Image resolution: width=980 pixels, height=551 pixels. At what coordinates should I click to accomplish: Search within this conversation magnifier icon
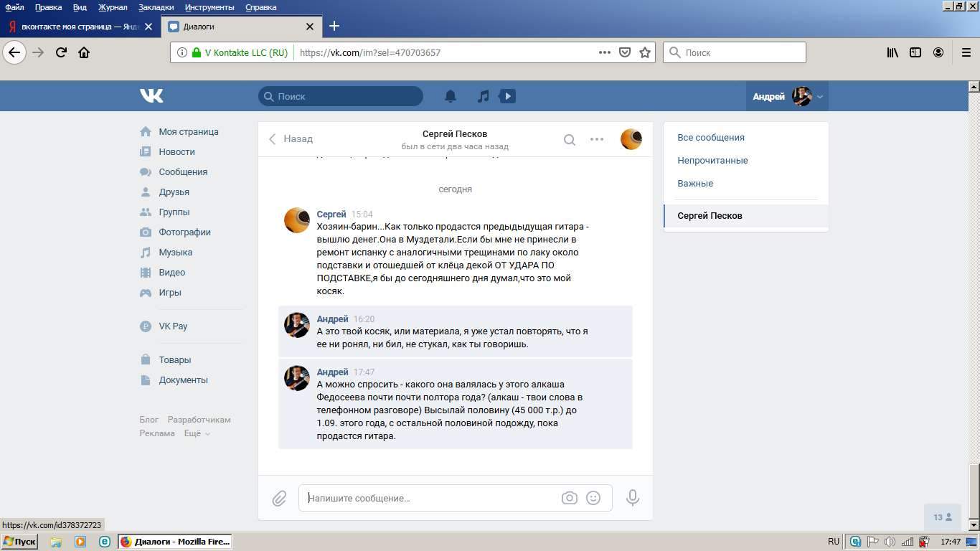coord(569,139)
